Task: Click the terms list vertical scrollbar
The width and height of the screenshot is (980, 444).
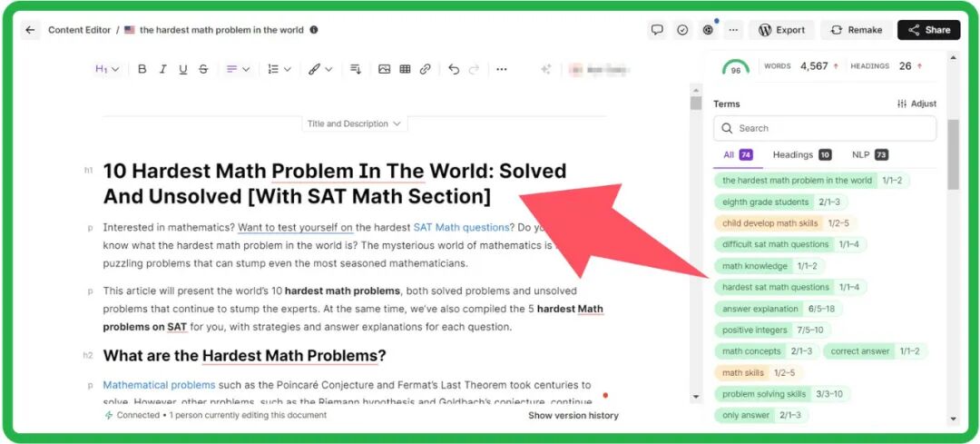Action: pyautogui.click(x=953, y=154)
